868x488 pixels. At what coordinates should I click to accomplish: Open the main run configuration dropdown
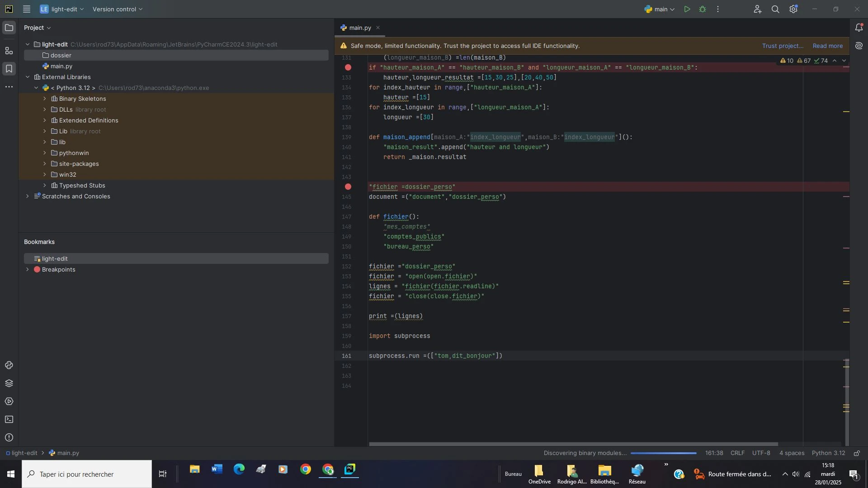pyautogui.click(x=660, y=9)
